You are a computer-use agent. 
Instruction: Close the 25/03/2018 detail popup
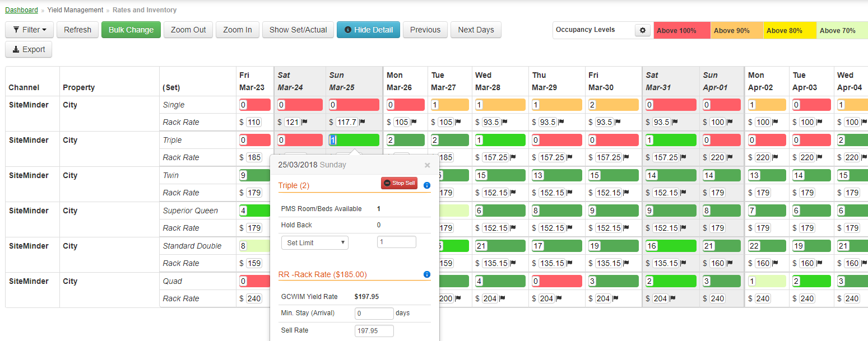point(428,165)
